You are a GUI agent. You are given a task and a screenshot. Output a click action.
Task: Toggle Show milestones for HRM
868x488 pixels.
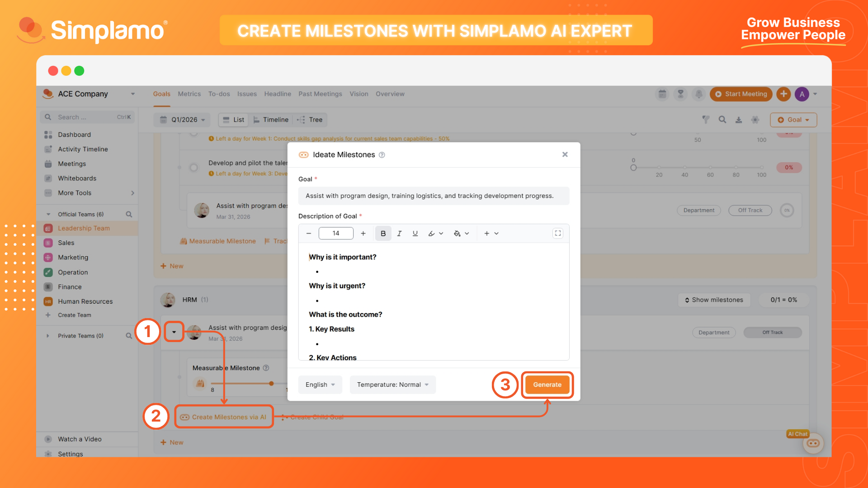pos(714,300)
